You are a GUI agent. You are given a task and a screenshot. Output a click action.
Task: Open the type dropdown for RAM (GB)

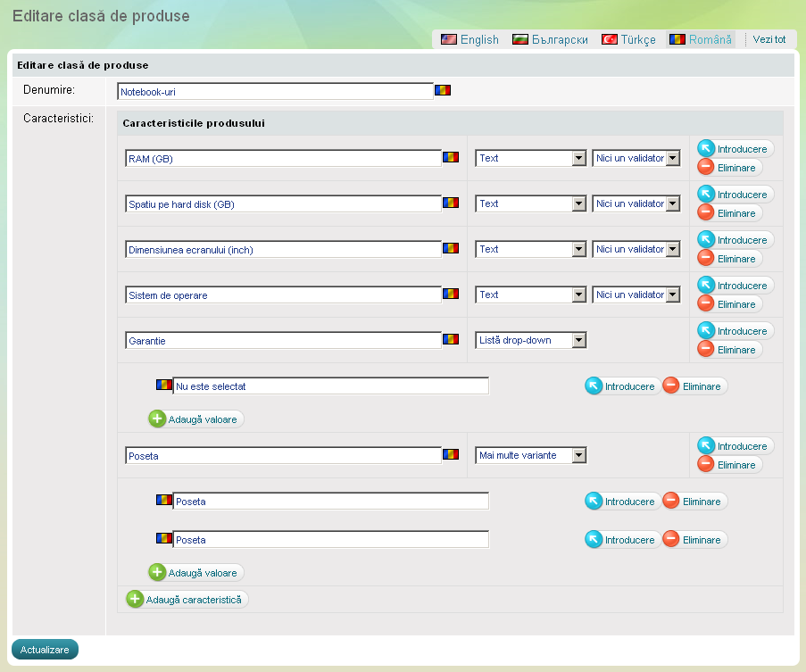tap(530, 158)
